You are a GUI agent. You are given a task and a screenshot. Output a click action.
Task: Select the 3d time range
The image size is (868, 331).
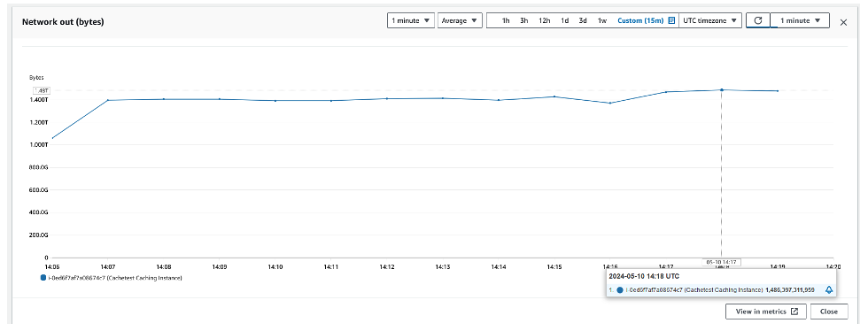[583, 20]
